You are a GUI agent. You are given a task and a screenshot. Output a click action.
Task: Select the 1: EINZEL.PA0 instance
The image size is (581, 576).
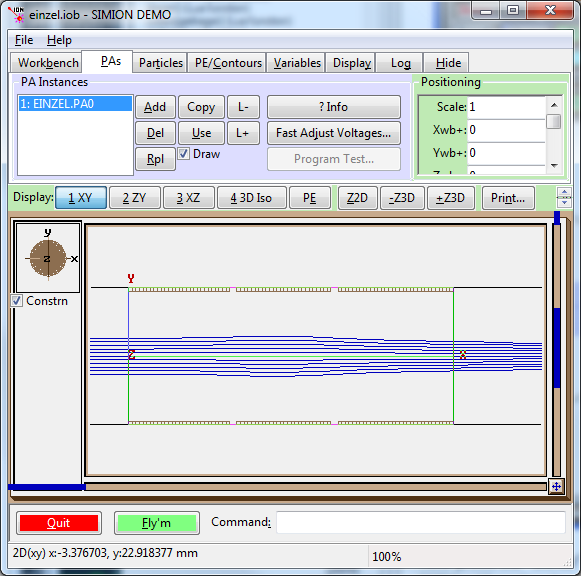click(x=75, y=104)
